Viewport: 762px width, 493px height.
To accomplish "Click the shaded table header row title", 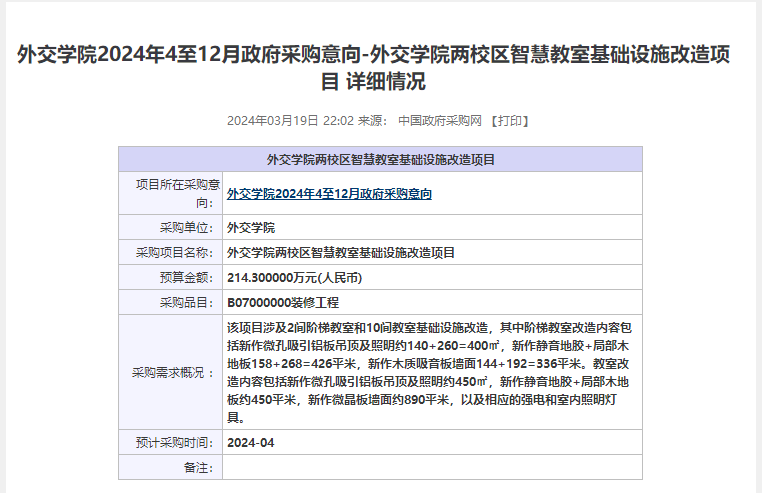I will (380, 159).
